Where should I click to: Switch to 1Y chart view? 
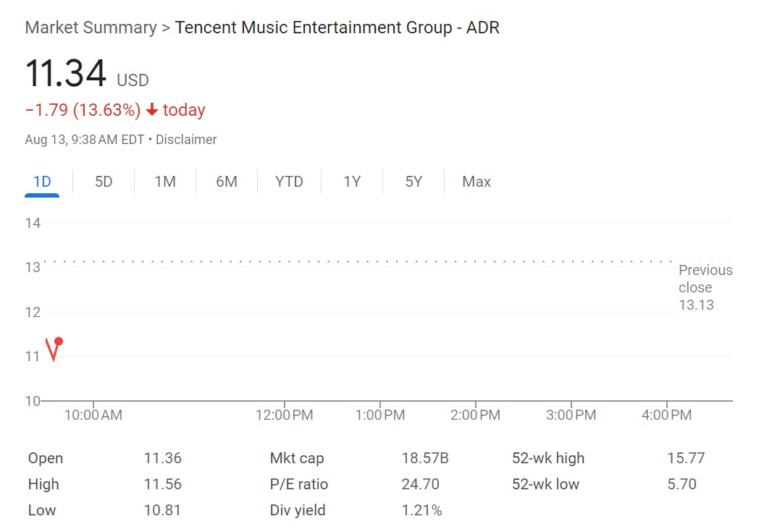click(x=352, y=182)
